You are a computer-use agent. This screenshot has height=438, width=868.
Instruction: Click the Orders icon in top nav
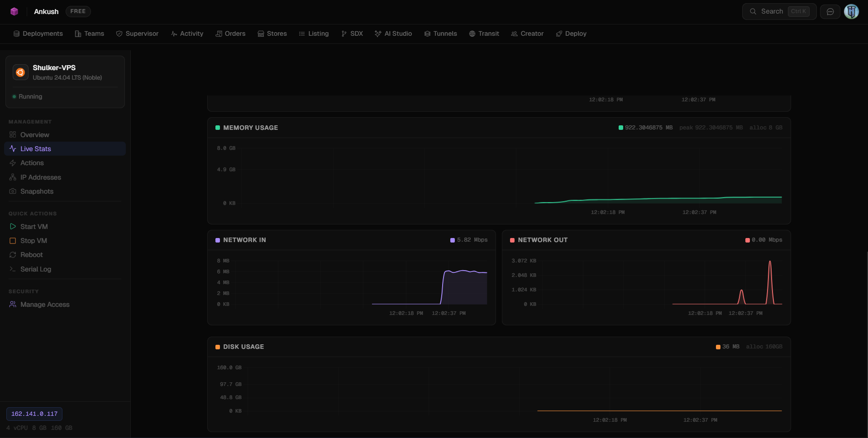click(x=219, y=34)
